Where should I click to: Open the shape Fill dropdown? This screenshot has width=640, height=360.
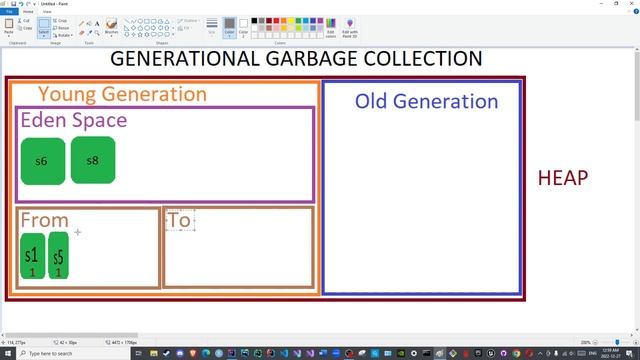click(184, 28)
